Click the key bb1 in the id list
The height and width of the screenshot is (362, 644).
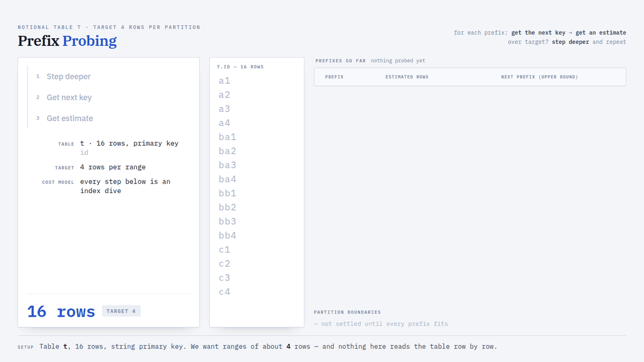click(227, 193)
